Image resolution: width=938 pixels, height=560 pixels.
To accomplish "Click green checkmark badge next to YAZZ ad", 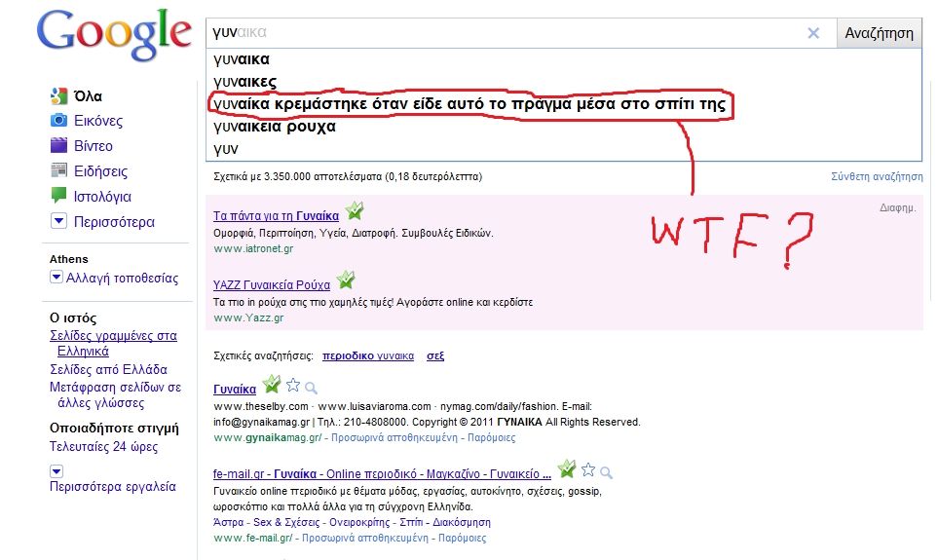I will 347,282.
